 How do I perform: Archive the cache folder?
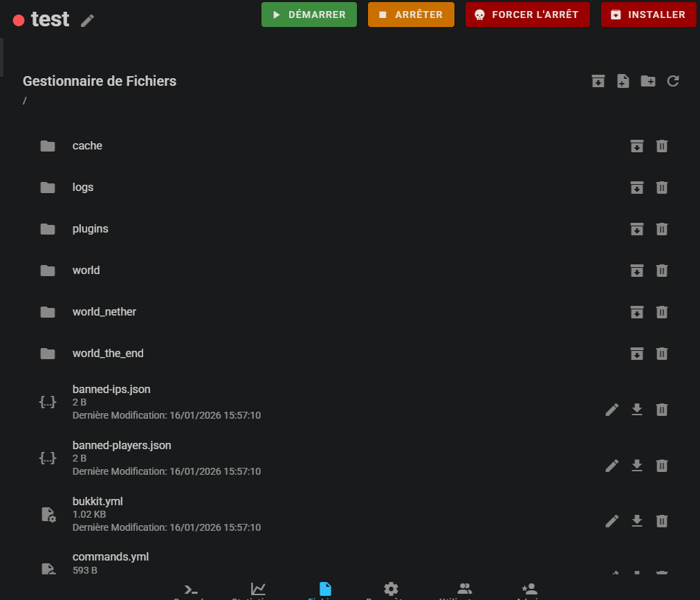tap(637, 146)
